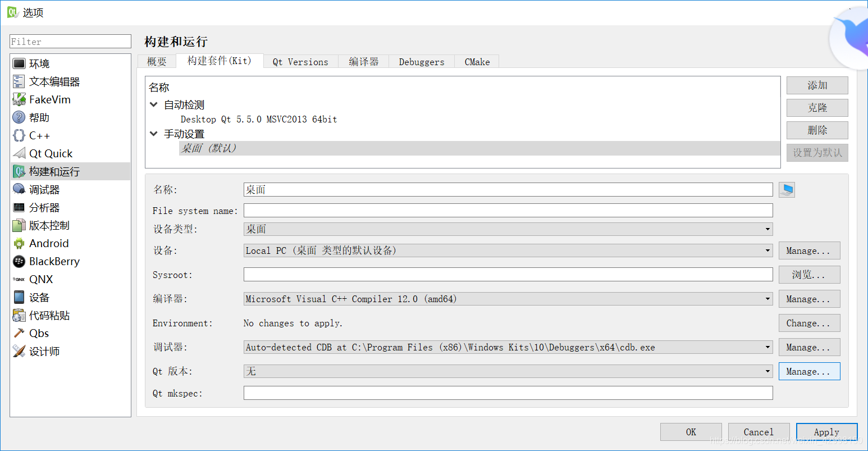868x451 pixels.
Task: Select the Android robot icon
Action: pyautogui.click(x=19, y=243)
